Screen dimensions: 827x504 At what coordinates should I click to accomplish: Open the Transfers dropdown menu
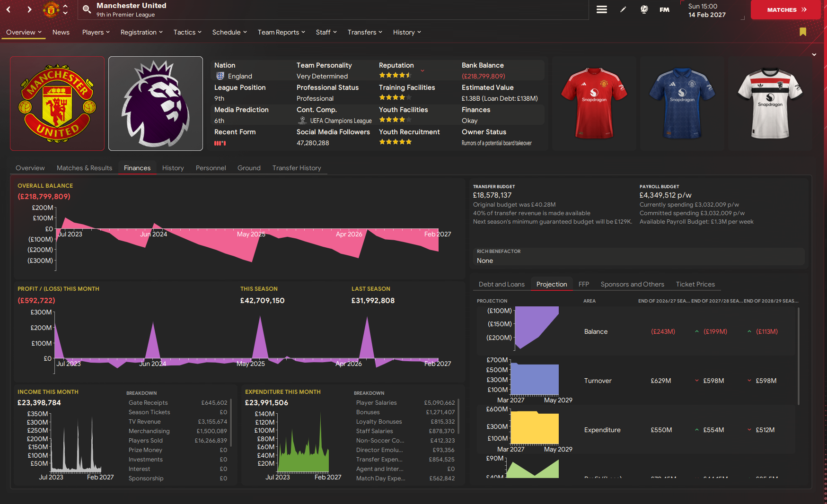point(364,32)
